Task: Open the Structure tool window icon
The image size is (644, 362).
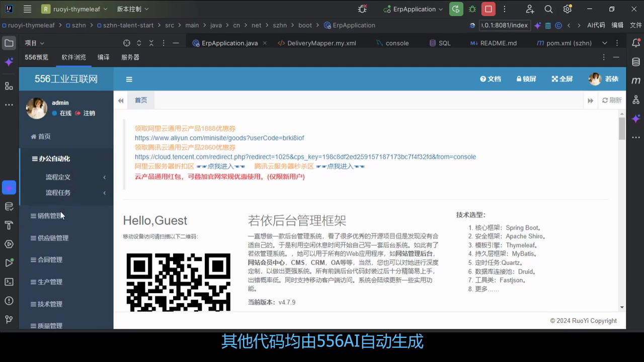Action: (x=9, y=86)
